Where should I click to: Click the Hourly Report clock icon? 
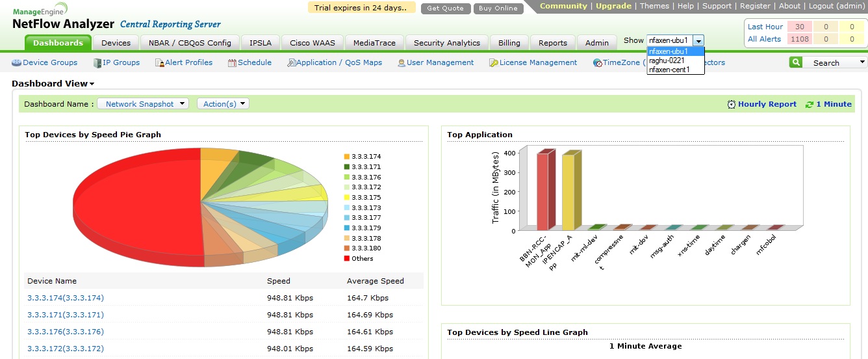tap(732, 104)
